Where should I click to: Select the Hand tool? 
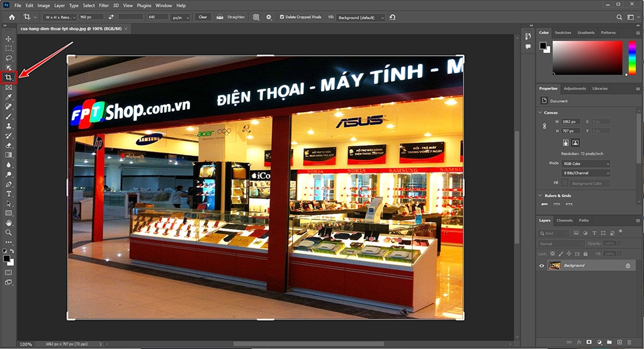coord(9,223)
